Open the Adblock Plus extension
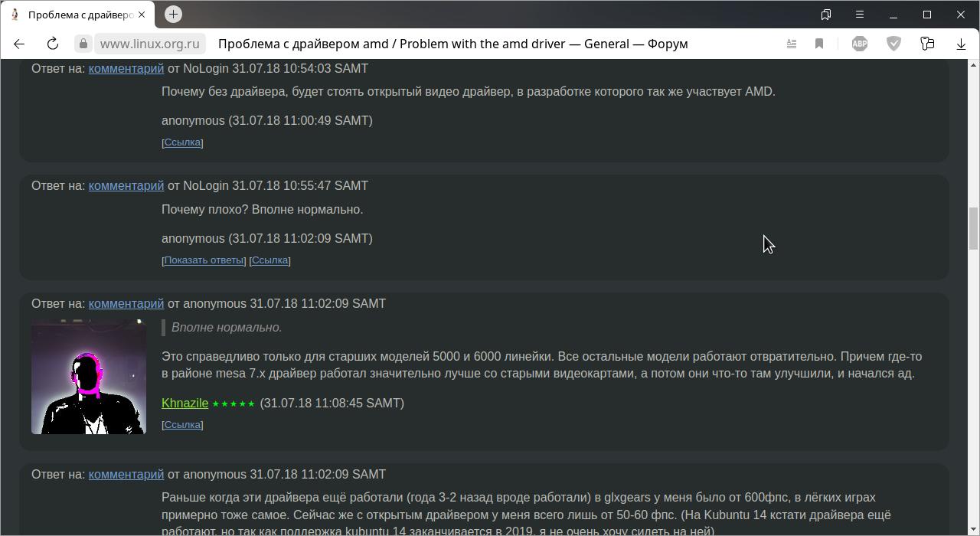The width and height of the screenshot is (980, 536). tap(860, 44)
